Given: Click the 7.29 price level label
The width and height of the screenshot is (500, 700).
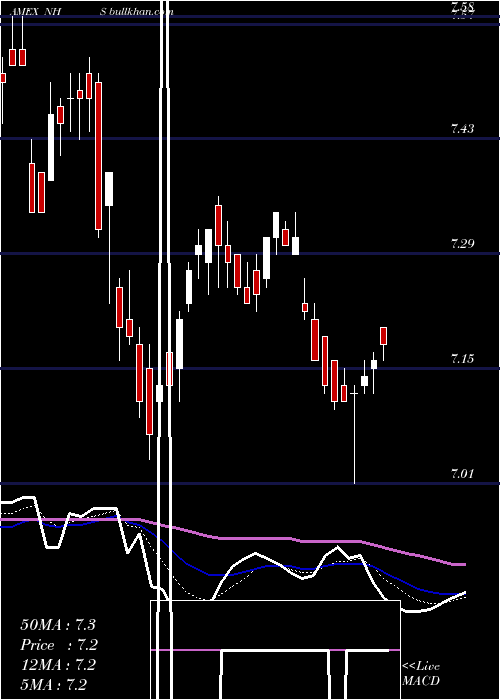Looking at the screenshot, I should (462, 244).
